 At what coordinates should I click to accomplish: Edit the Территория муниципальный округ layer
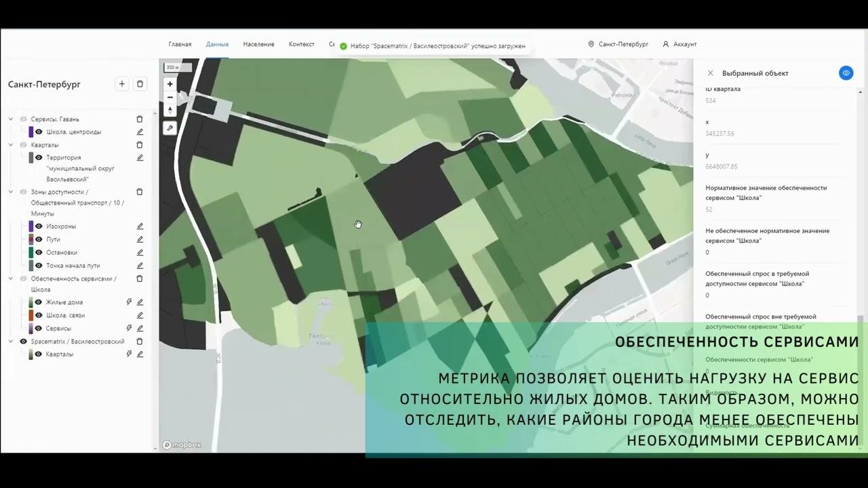point(140,158)
